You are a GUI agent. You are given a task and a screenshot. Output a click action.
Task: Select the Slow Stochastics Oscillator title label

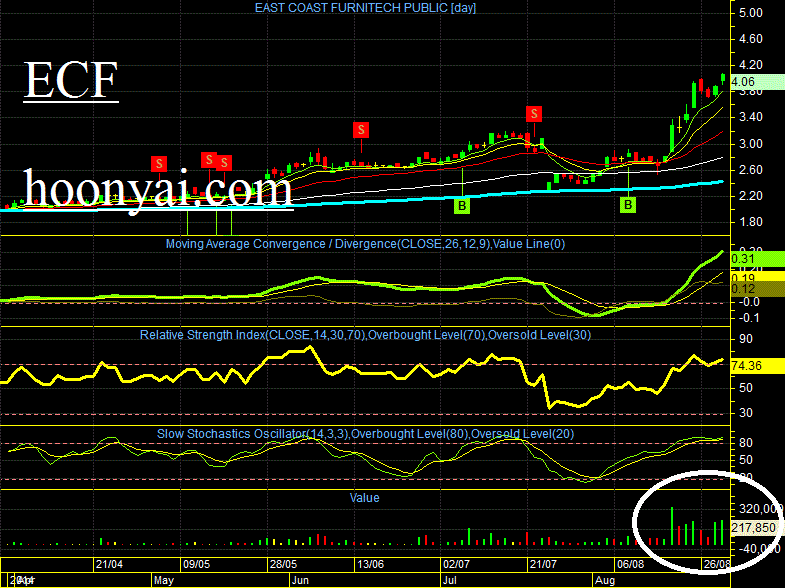click(365, 433)
